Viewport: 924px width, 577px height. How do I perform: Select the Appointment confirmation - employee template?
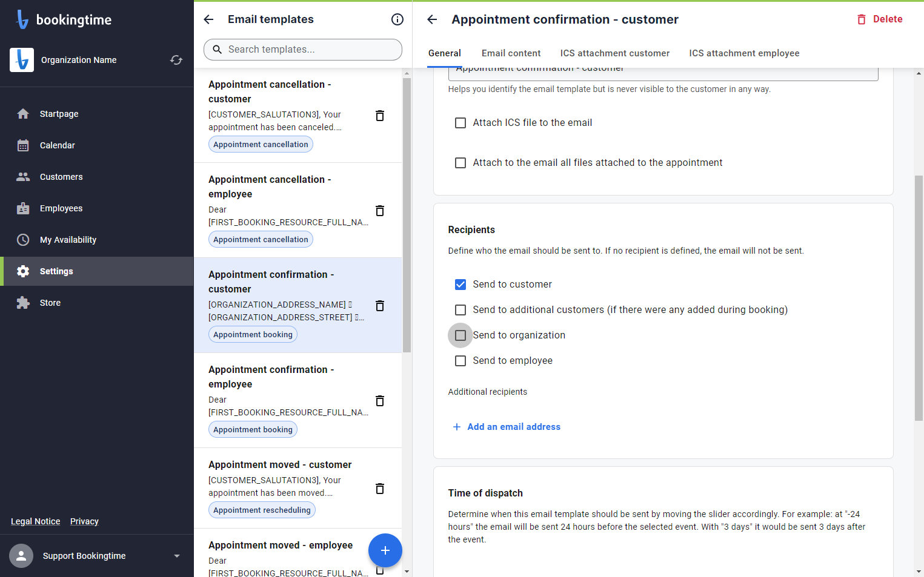pos(297,400)
